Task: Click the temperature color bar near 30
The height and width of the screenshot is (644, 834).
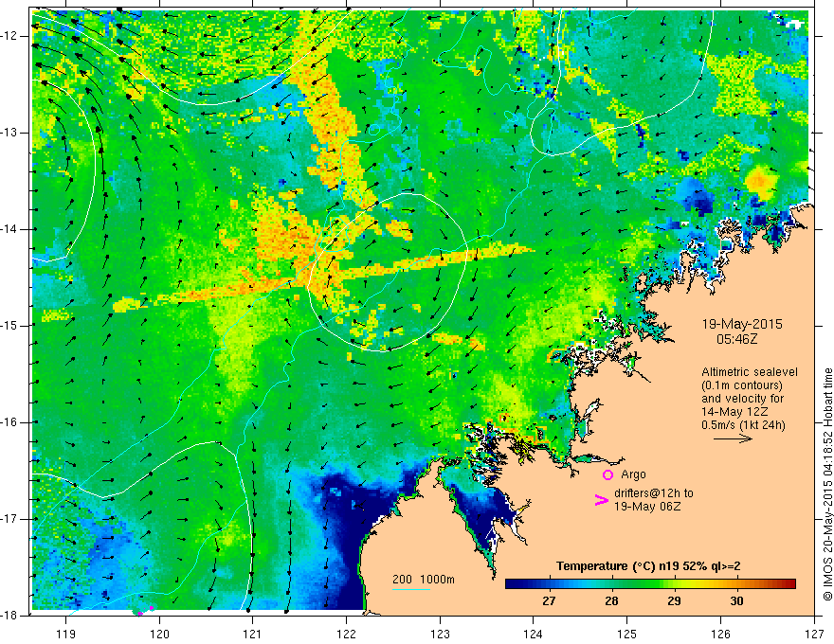Action: 736,583
